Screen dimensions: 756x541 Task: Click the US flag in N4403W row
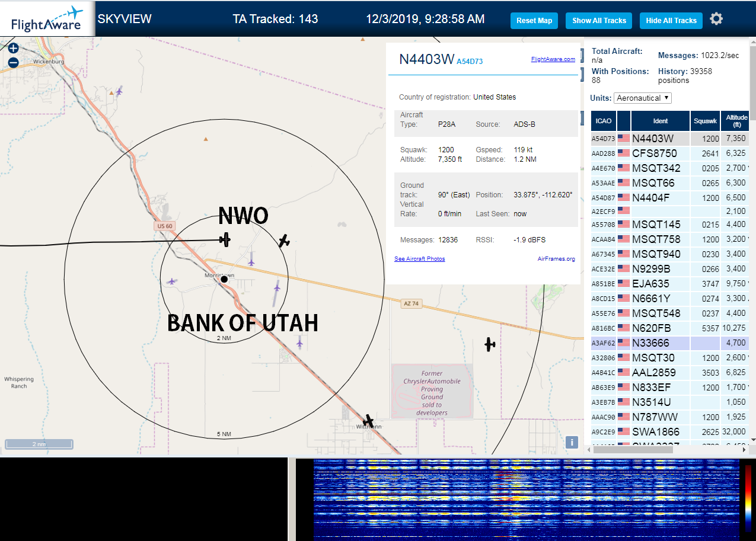click(623, 139)
